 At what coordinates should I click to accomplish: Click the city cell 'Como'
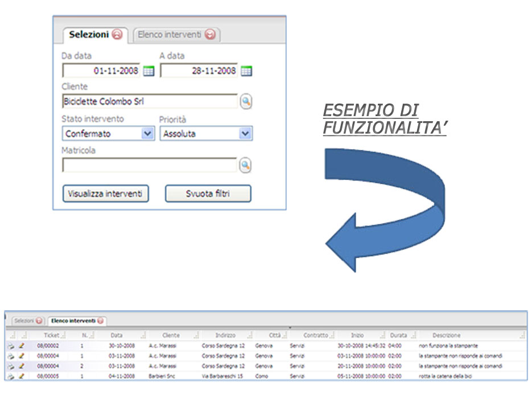click(262, 376)
